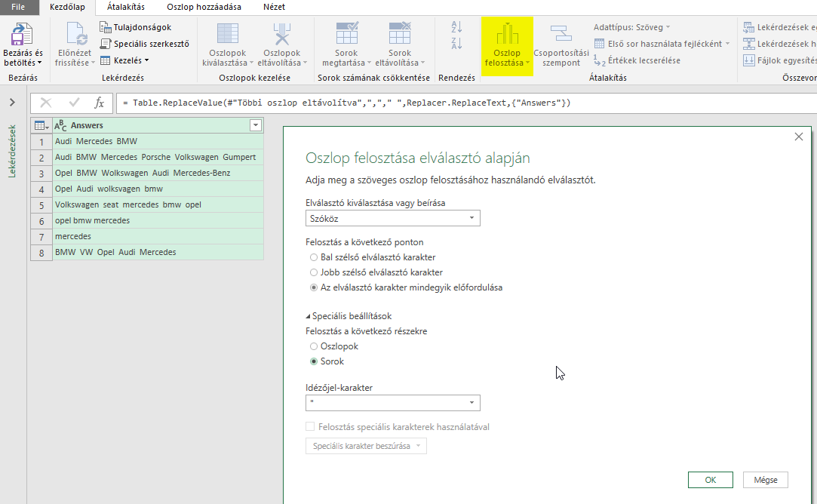Close the split column dialog

point(798,137)
